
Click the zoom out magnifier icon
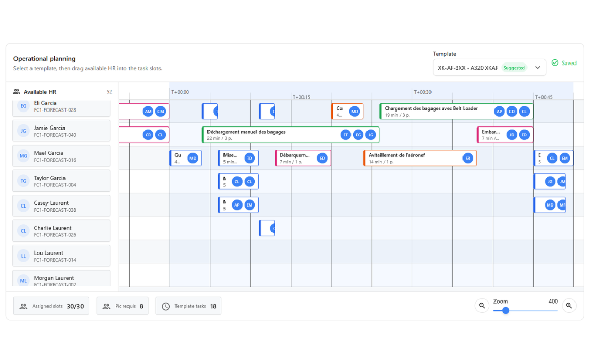coord(482,306)
